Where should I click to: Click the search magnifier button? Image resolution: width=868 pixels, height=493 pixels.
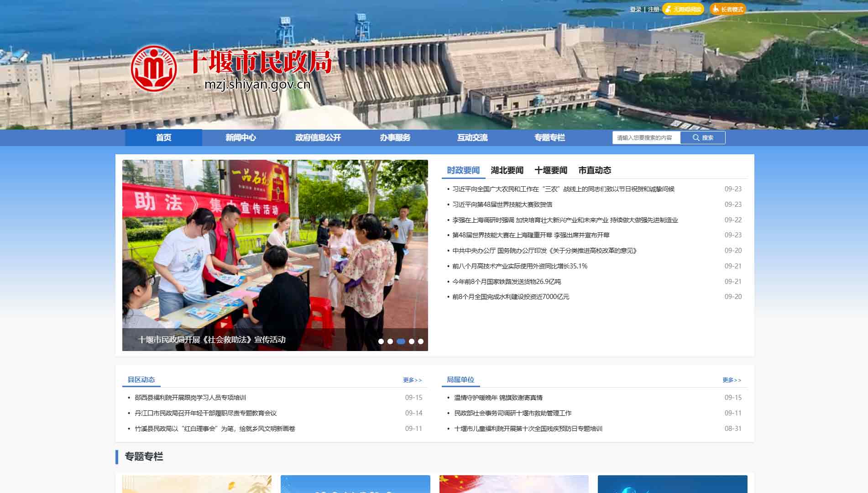coord(702,137)
